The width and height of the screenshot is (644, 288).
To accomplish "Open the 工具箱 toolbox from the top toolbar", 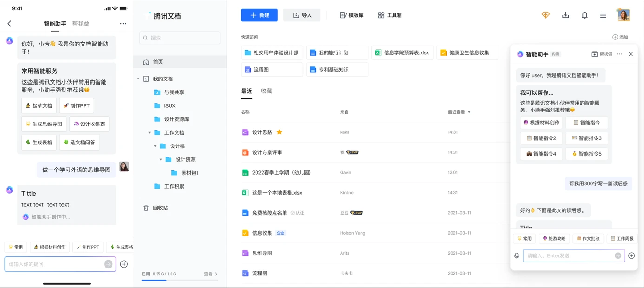I will tap(389, 15).
